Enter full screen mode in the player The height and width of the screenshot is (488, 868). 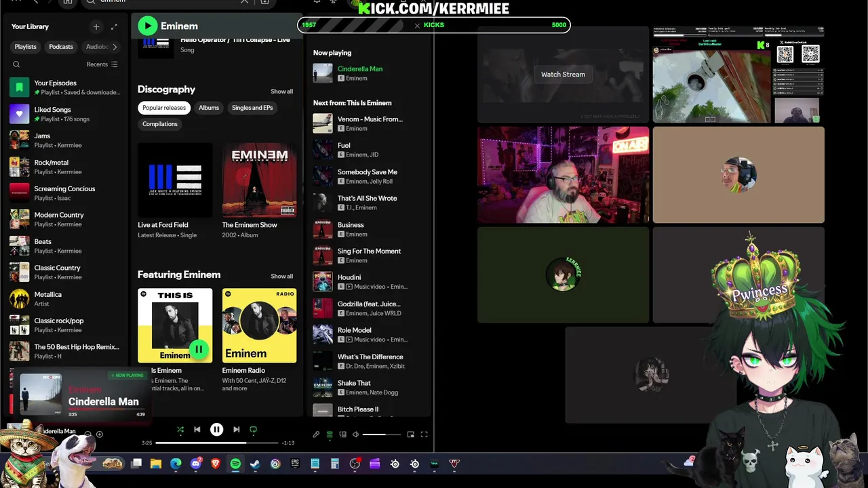point(425,434)
